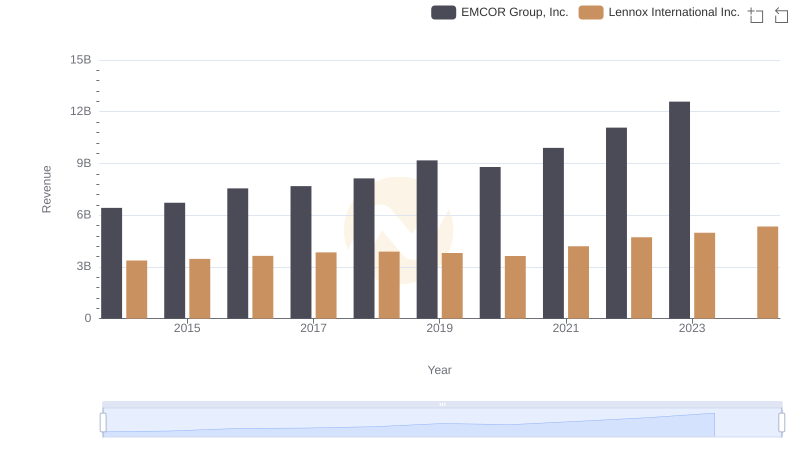Image resolution: width=800 pixels, height=461 pixels.
Task: Click the zoom reset icon
Action: (781, 15)
